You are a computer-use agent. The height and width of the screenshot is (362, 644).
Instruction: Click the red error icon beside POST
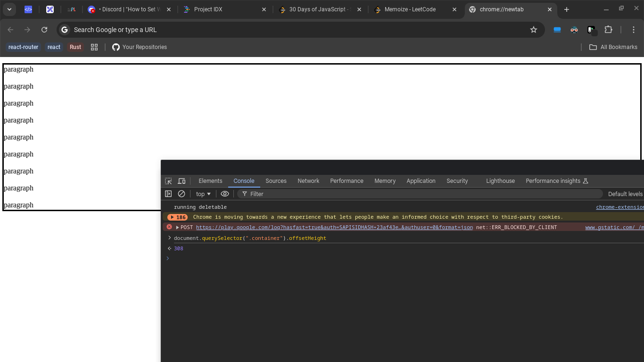[x=169, y=227]
